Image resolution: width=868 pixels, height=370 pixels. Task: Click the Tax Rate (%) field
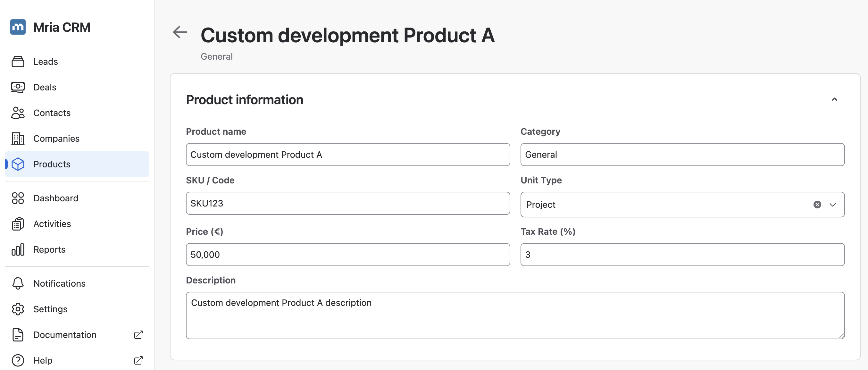pos(682,255)
